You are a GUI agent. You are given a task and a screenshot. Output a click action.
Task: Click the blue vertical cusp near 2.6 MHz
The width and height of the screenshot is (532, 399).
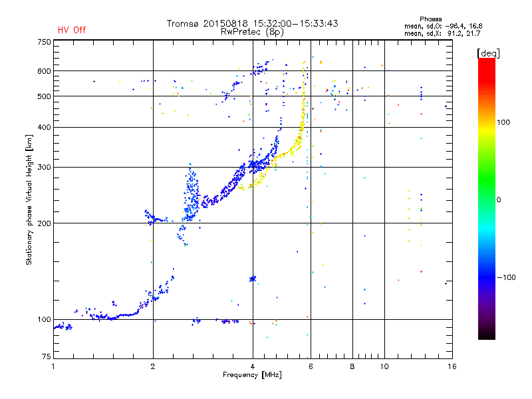point(192,194)
